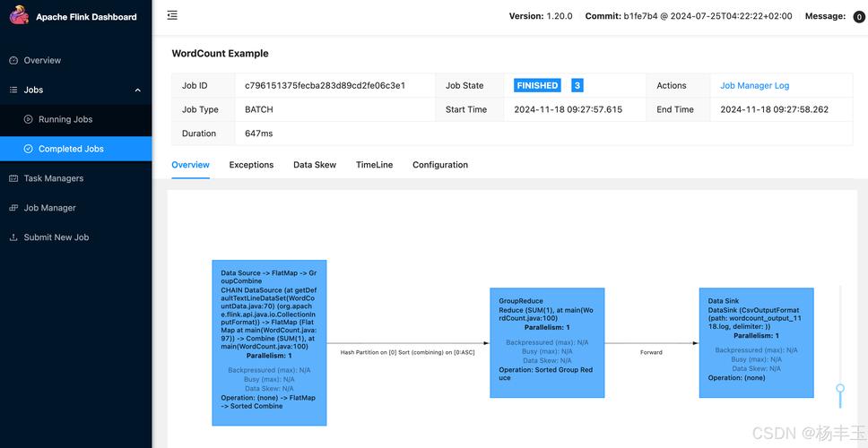Click the Jobs list icon in sidebar
The height and width of the screenshot is (448, 868).
[13, 90]
